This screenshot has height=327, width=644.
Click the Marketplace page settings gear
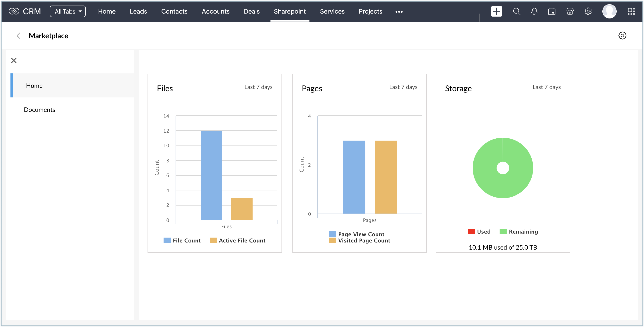[x=622, y=36]
